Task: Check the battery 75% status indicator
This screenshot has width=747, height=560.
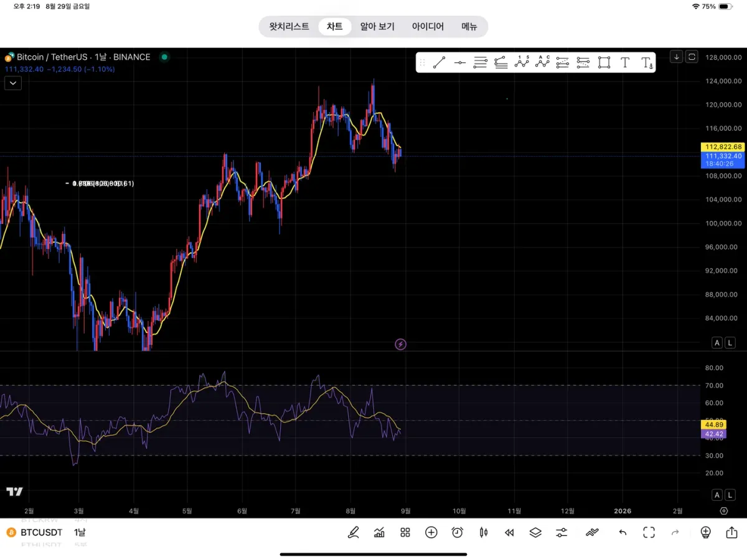Action: 716,6
